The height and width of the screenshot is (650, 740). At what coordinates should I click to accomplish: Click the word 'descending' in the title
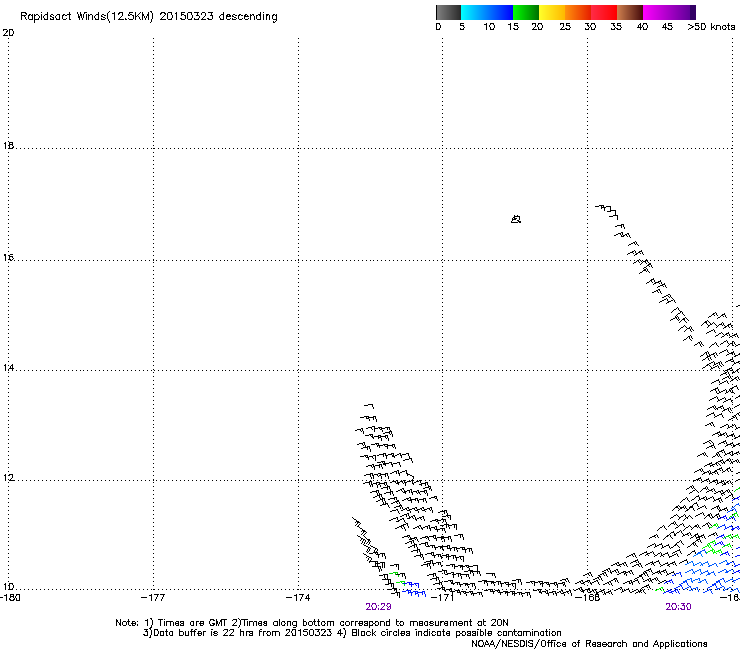(248, 17)
